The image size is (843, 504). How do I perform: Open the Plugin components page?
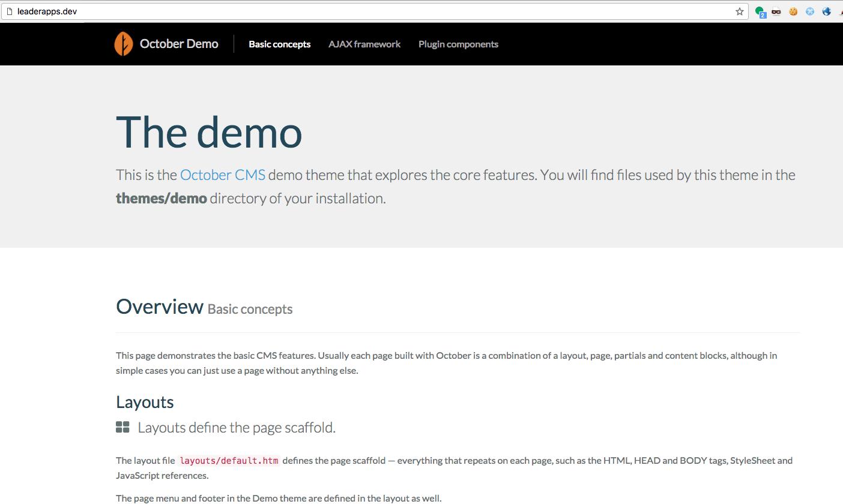[x=458, y=44]
